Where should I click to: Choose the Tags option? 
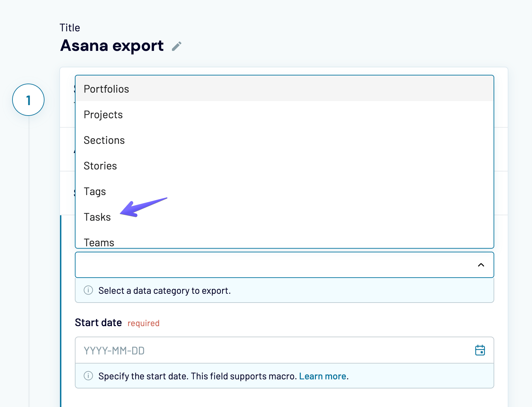(95, 191)
